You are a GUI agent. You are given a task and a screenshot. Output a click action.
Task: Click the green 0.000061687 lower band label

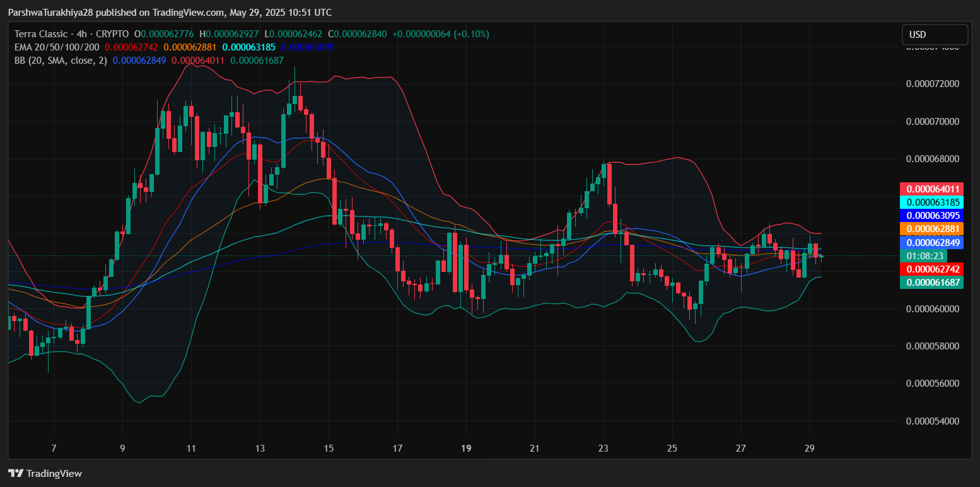[x=933, y=282]
